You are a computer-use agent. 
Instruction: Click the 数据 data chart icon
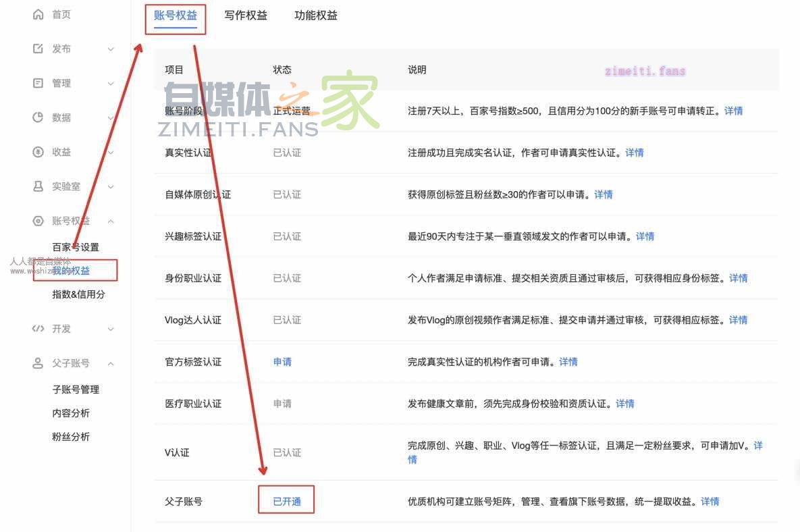pyautogui.click(x=38, y=117)
